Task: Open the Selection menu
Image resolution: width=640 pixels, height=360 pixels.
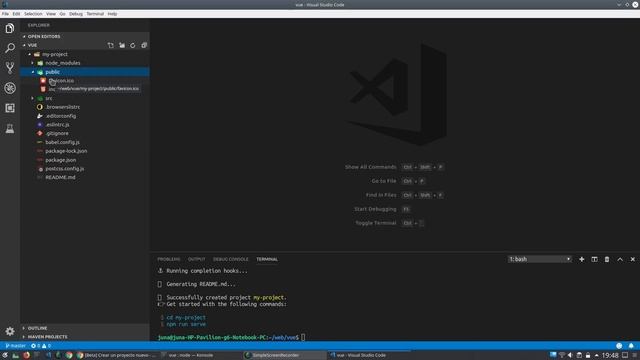Action: click(x=33, y=14)
